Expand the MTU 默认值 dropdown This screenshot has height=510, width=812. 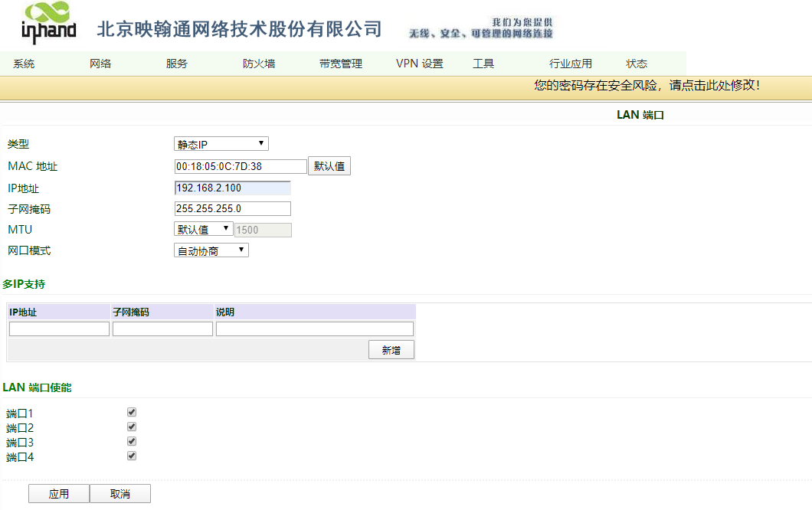tap(203, 229)
